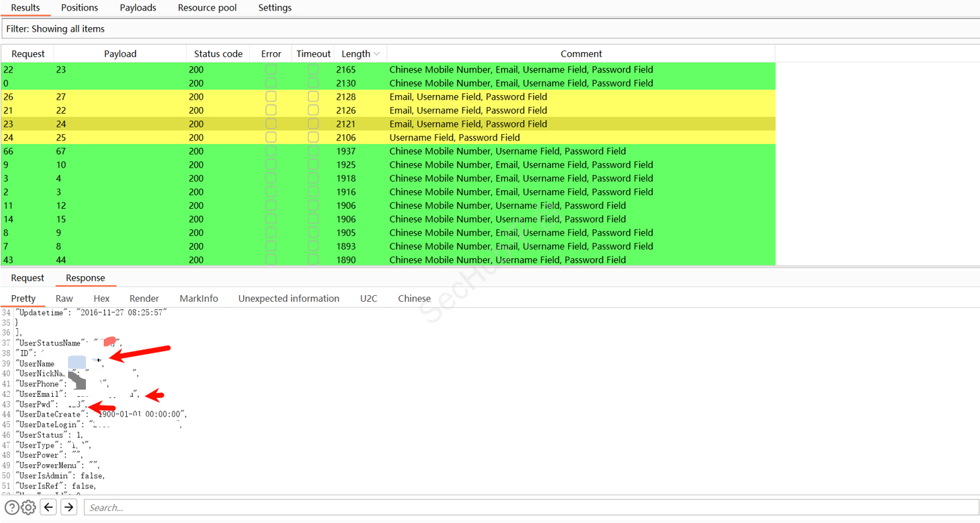This screenshot has height=523, width=980.
Task: Toggle Timeout checkbox for request 23
Action: [313, 123]
